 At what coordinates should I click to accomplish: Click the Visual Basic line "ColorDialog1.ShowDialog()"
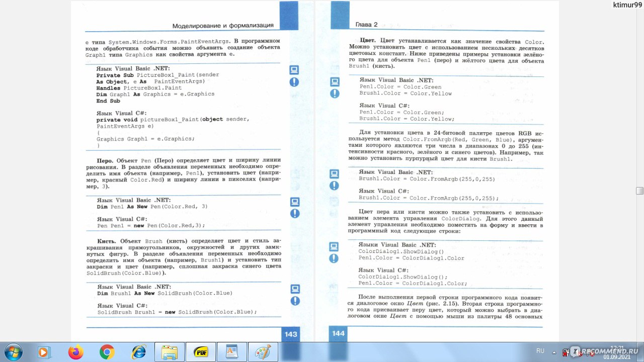pyautogui.click(x=401, y=251)
